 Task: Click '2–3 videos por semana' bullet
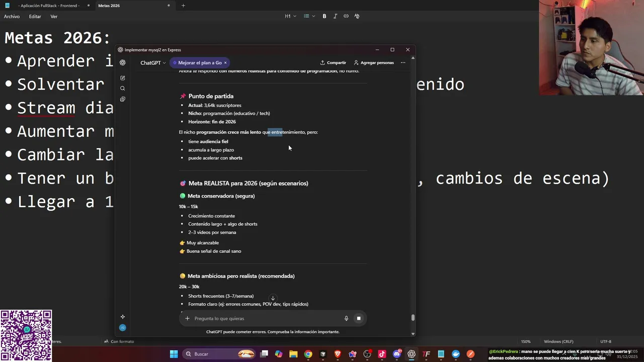click(x=212, y=232)
